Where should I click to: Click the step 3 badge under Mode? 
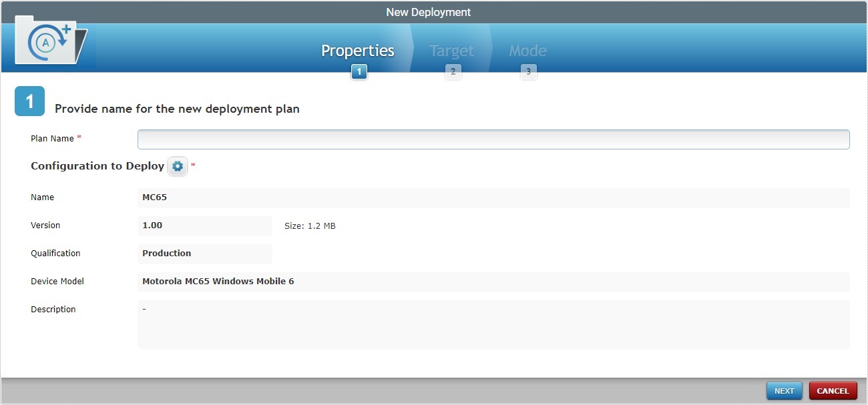(529, 71)
